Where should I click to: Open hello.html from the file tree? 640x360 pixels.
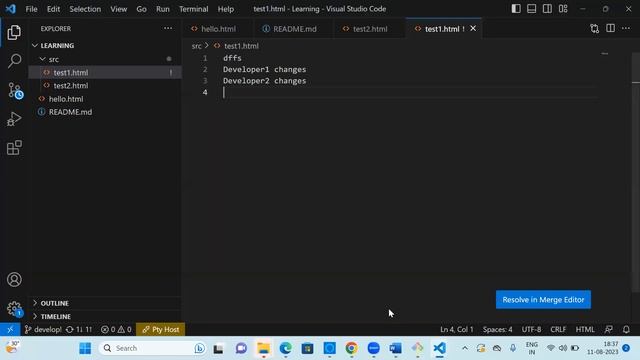[105, 99]
